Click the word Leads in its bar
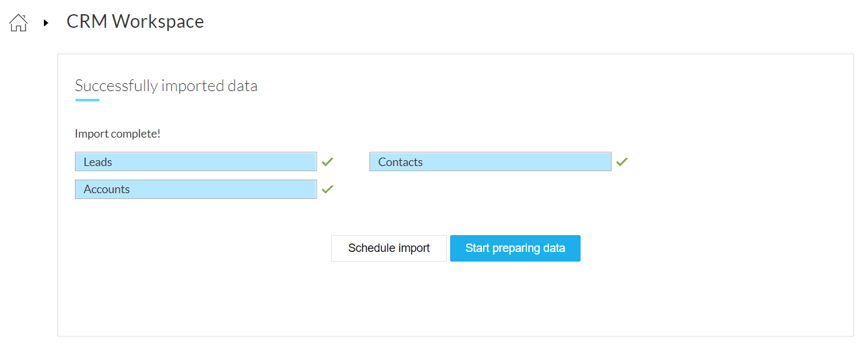The width and height of the screenshot is (868, 343). 98,162
